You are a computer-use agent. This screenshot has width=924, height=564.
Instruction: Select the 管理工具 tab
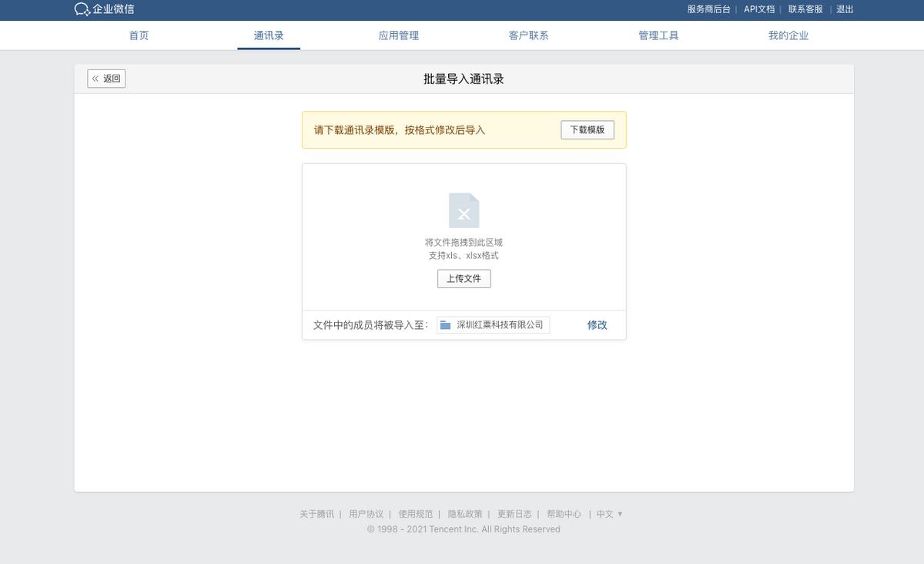click(658, 35)
